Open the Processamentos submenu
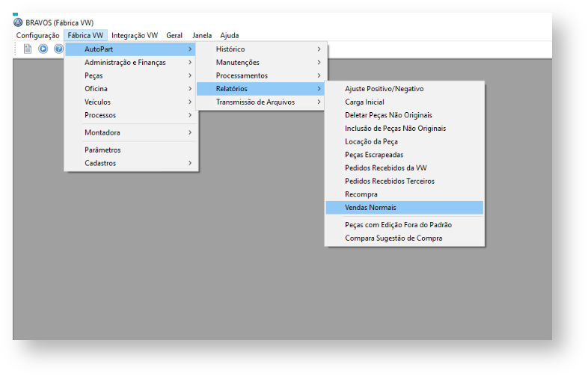The height and width of the screenshot is (376, 588). (x=261, y=75)
